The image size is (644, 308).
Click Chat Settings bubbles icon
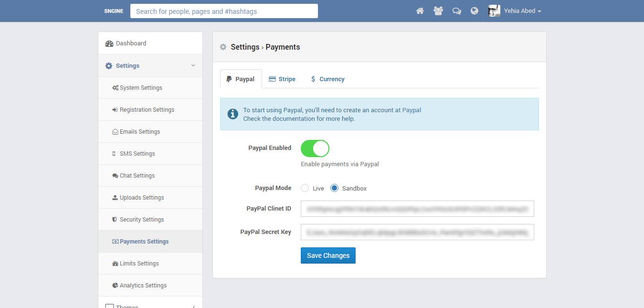coord(115,176)
